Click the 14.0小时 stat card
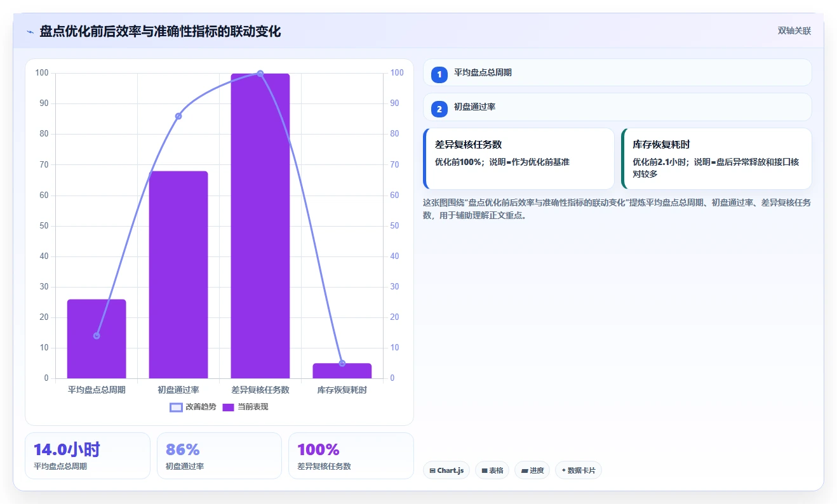The width and height of the screenshot is (837, 504). click(x=88, y=456)
